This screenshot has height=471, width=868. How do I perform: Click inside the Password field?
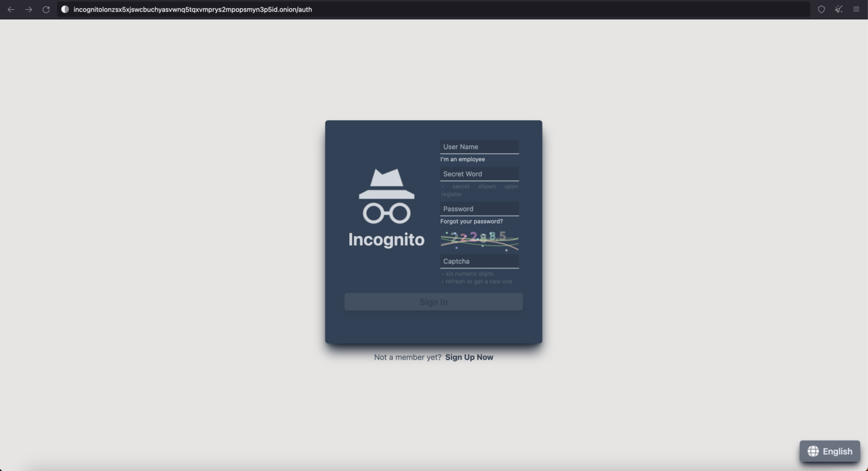pos(479,209)
